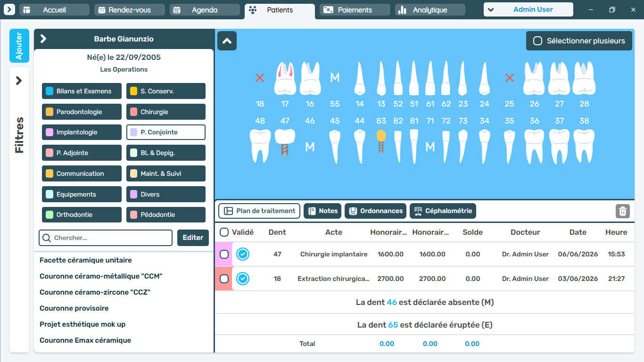This screenshot has width=644, height=362.
Task: Expand the Filtres side panel chevron
Action: click(19, 81)
